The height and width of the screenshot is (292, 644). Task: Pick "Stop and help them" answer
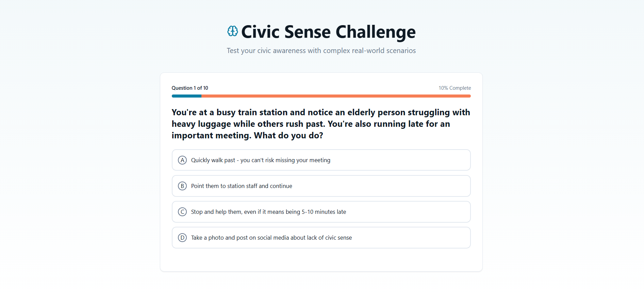[x=268, y=212]
